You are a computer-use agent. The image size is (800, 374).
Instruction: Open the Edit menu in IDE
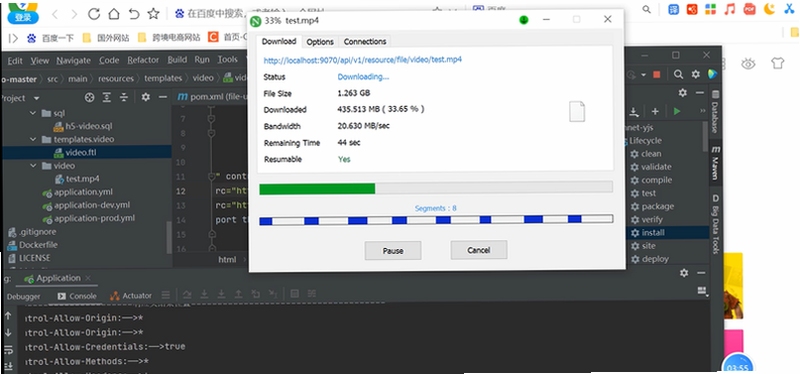click(15, 60)
